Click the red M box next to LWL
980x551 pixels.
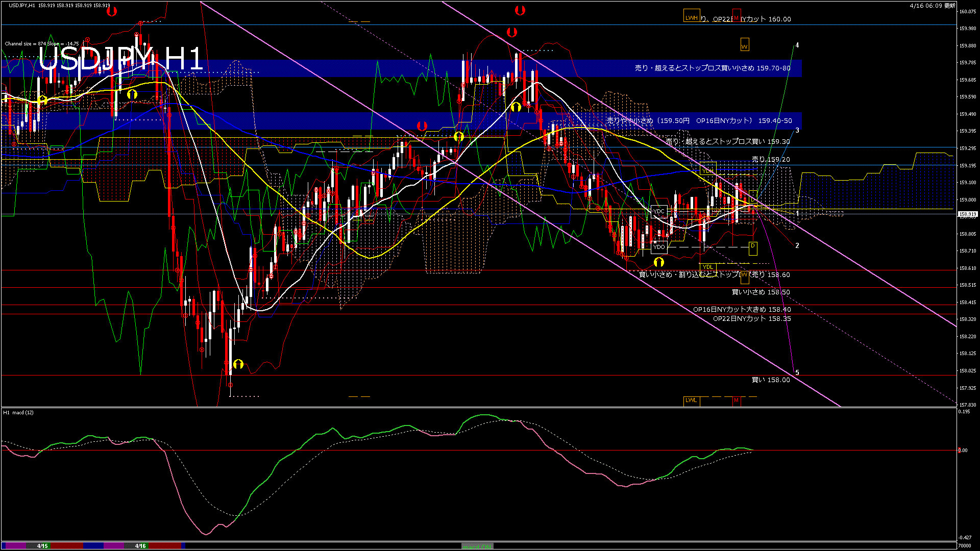point(736,400)
